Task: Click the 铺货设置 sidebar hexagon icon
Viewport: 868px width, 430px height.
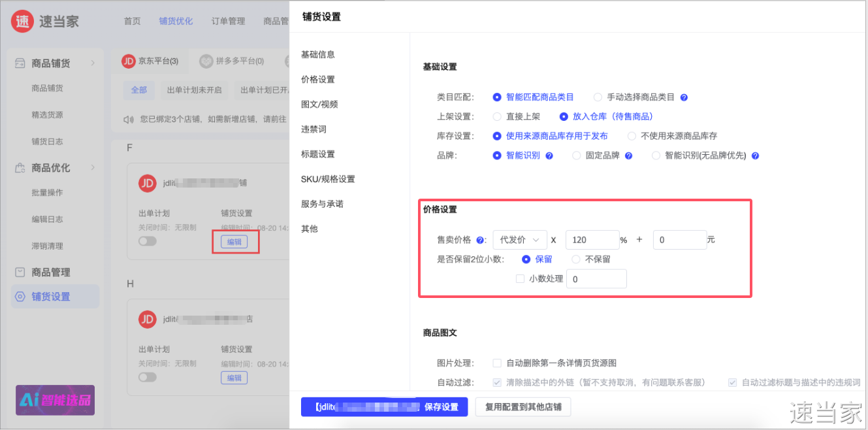Action: (x=20, y=297)
